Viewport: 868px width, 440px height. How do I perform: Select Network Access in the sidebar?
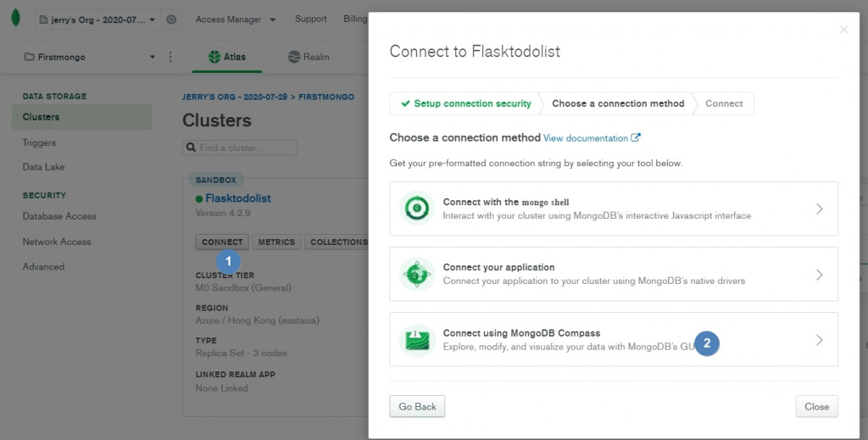tap(57, 242)
